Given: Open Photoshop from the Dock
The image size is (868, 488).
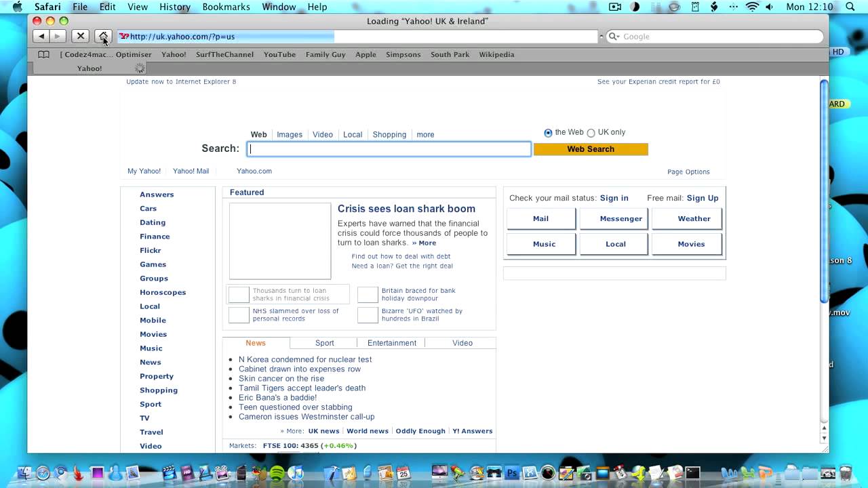Looking at the screenshot, I should 512,472.
